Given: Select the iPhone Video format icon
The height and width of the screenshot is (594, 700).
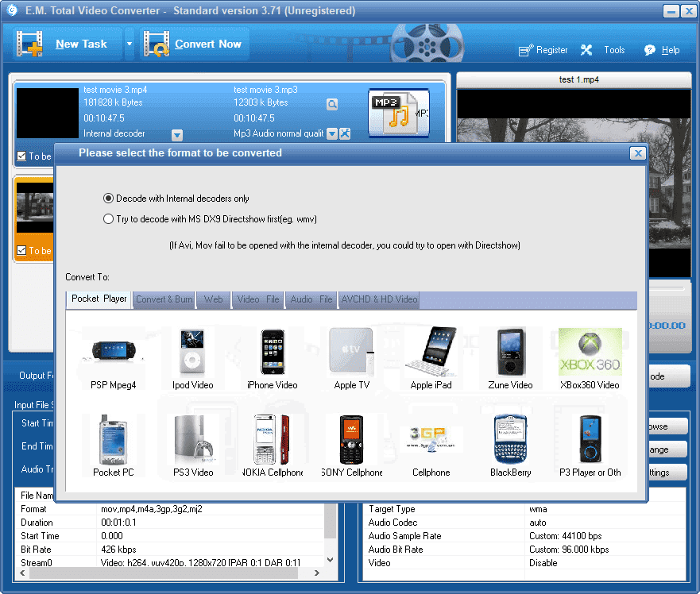Looking at the screenshot, I should [273, 352].
